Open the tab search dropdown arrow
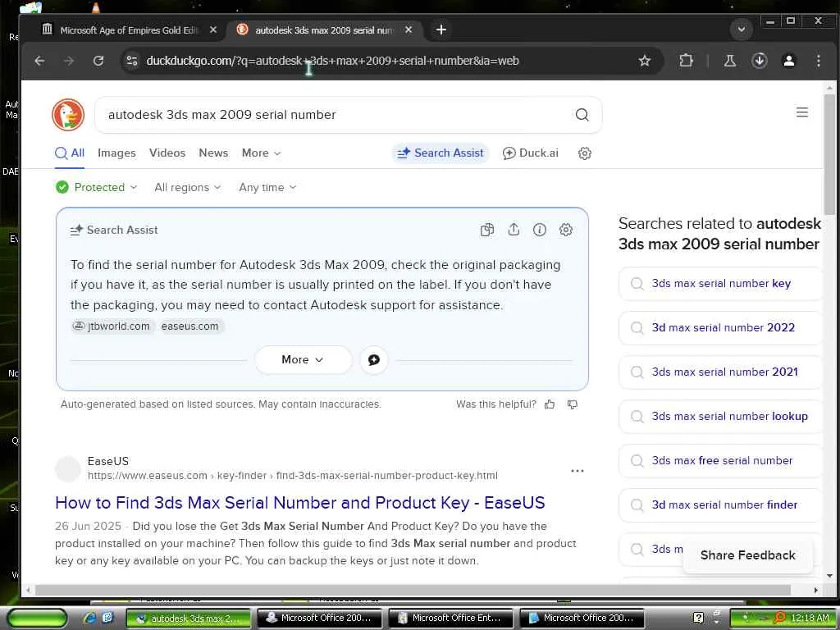This screenshot has width=840, height=630. point(742,30)
